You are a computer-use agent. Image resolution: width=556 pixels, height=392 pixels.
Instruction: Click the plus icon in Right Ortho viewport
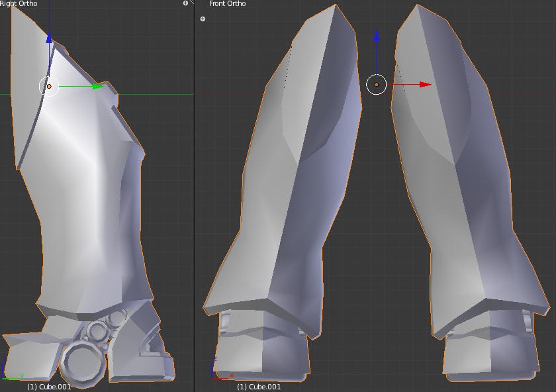coord(185,3)
